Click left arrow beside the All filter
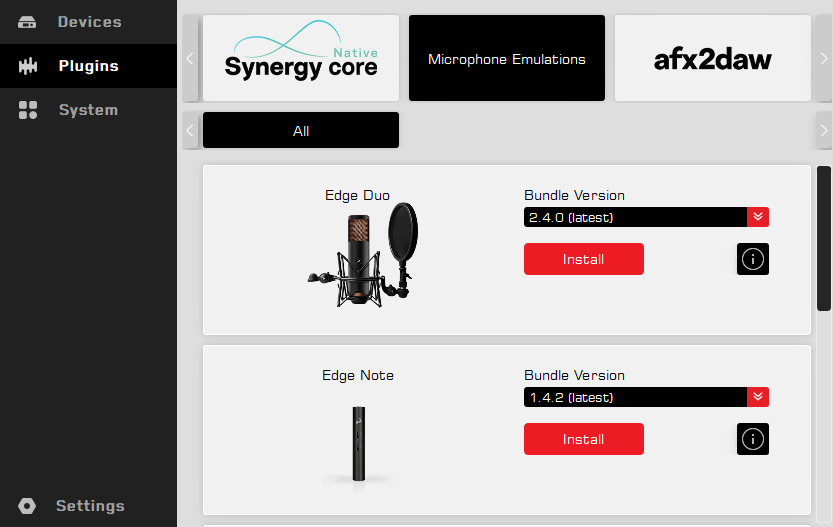The height and width of the screenshot is (527, 833). [x=190, y=130]
